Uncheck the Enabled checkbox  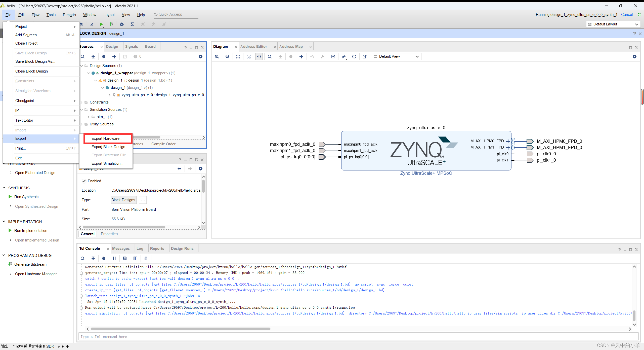coord(84,181)
